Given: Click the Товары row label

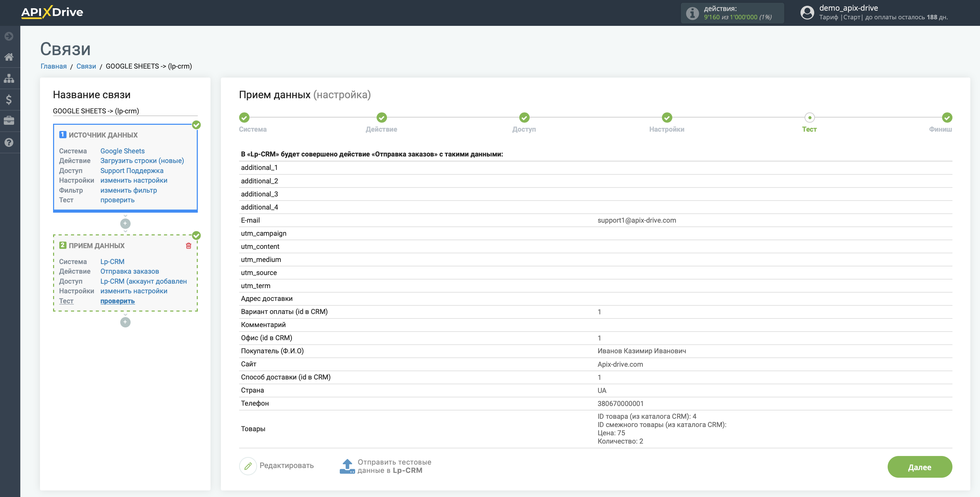Looking at the screenshot, I should (x=253, y=429).
